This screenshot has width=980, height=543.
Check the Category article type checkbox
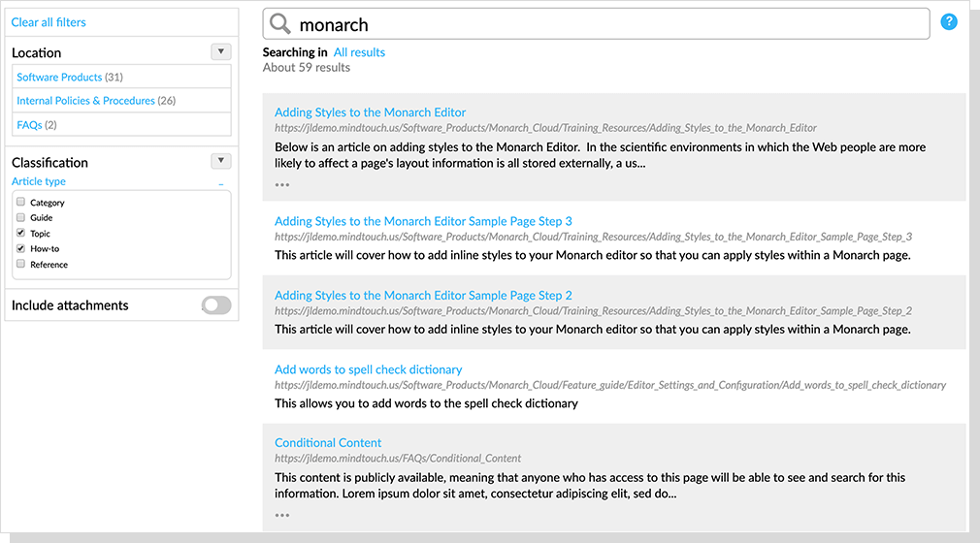pyautogui.click(x=20, y=203)
